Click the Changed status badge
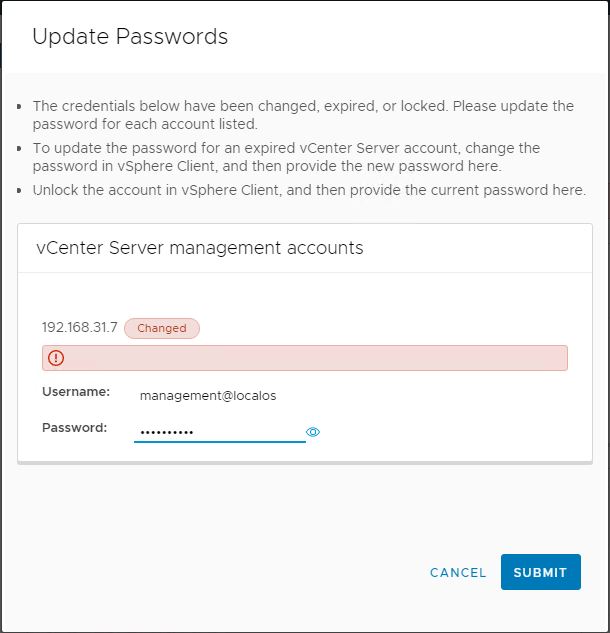Viewport: 610px width, 633px height. pyautogui.click(x=162, y=328)
